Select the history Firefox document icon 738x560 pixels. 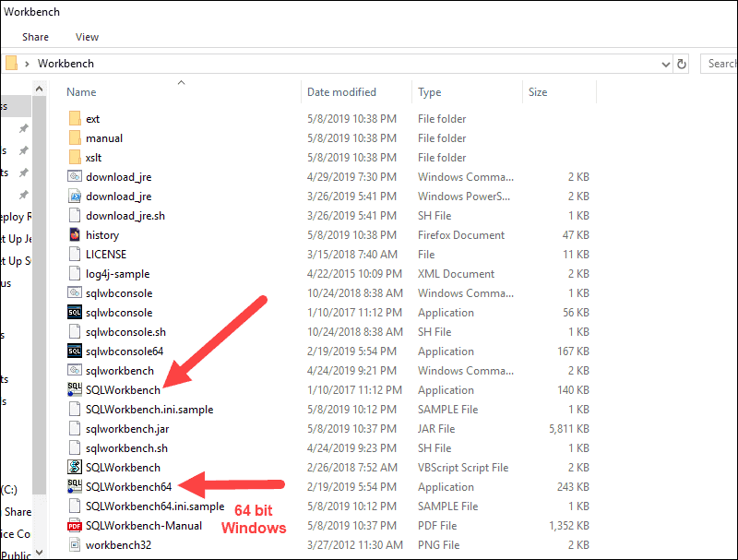click(x=75, y=234)
